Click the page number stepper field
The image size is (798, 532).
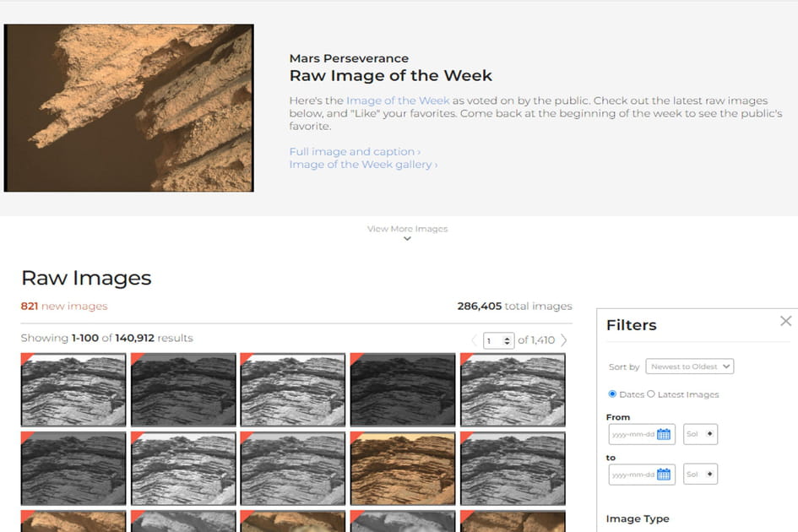coord(499,340)
